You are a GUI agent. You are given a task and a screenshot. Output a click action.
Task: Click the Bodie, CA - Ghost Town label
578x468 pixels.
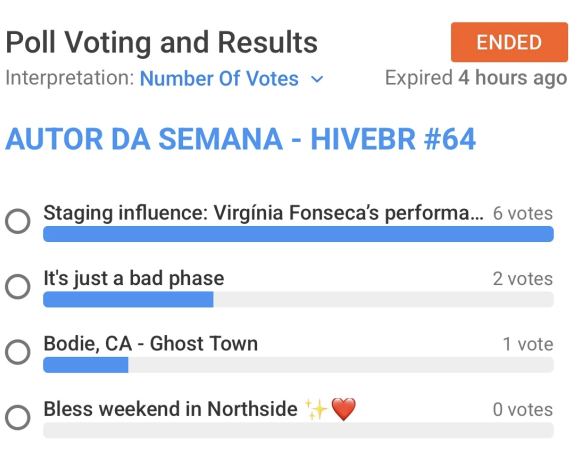coord(151,343)
